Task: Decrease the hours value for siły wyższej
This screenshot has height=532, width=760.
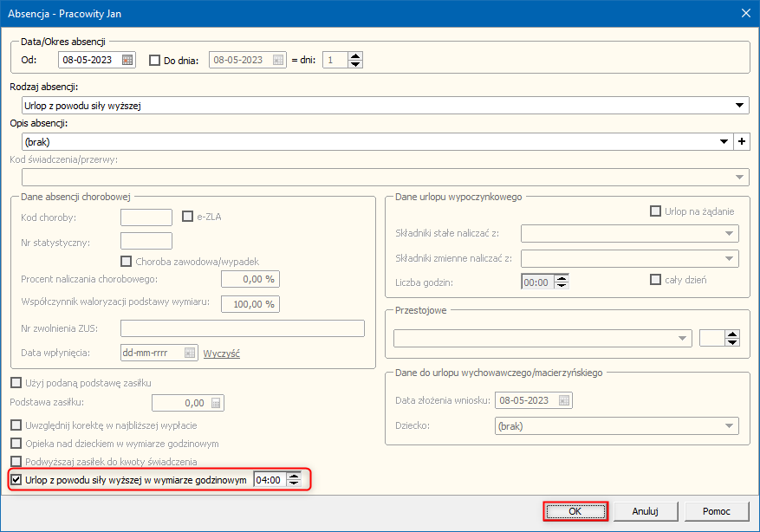Action: pyautogui.click(x=295, y=483)
